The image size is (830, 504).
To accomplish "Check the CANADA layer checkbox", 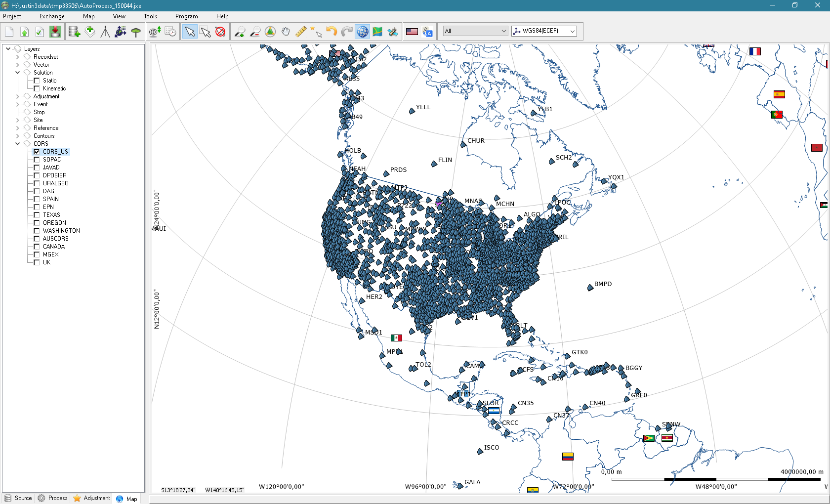I will 37,247.
